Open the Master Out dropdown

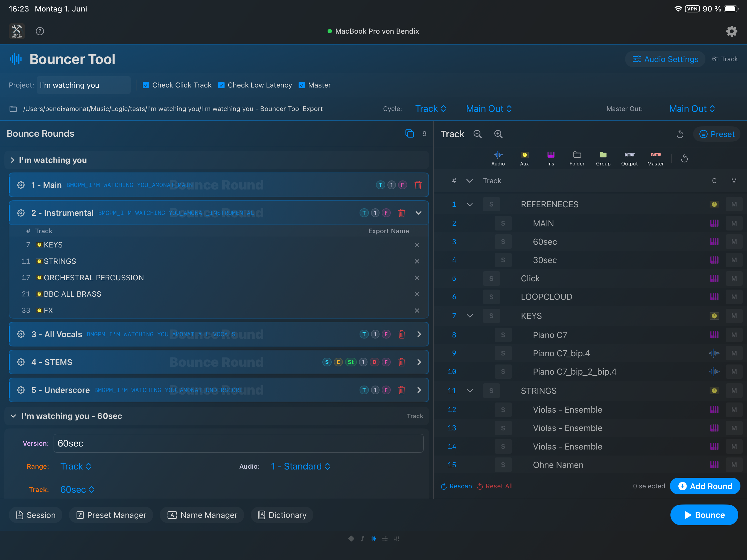click(692, 109)
